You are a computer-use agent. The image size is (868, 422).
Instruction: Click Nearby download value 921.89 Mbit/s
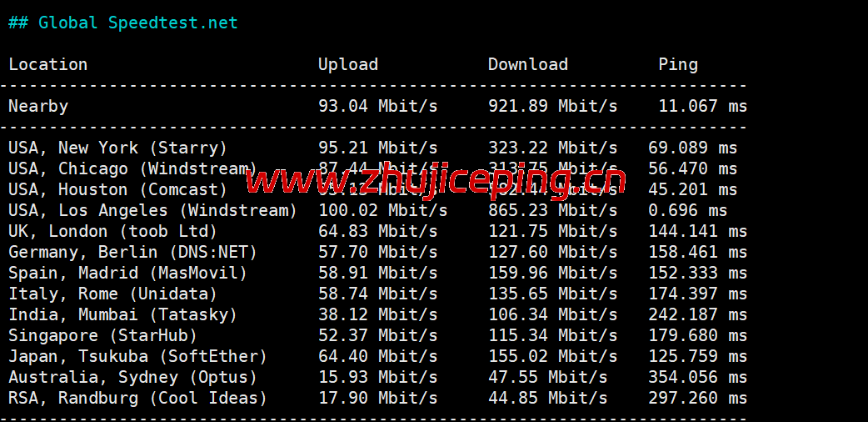552,106
